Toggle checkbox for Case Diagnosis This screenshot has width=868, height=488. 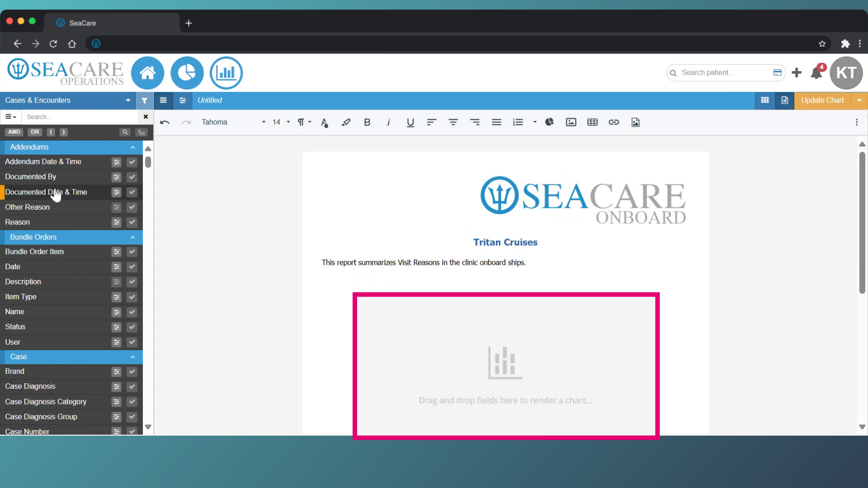pyautogui.click(x=132, y=387)
